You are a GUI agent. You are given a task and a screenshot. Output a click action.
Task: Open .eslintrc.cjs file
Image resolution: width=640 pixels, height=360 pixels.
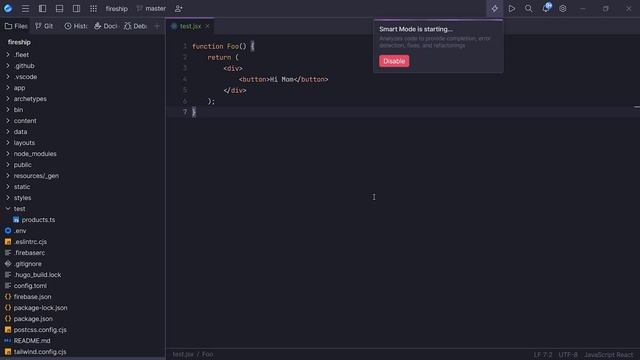click(x=83, y=242)
